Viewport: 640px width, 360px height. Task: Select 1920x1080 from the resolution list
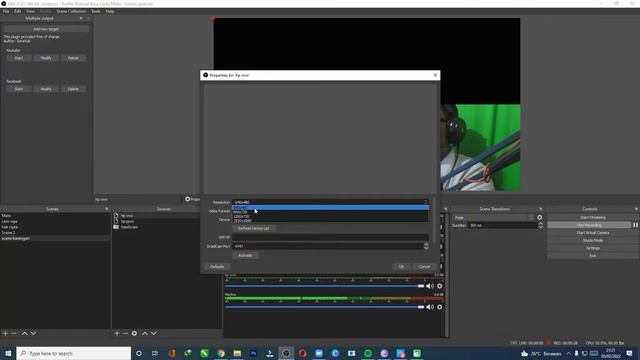pyautogui.click(x=330, y=221)
